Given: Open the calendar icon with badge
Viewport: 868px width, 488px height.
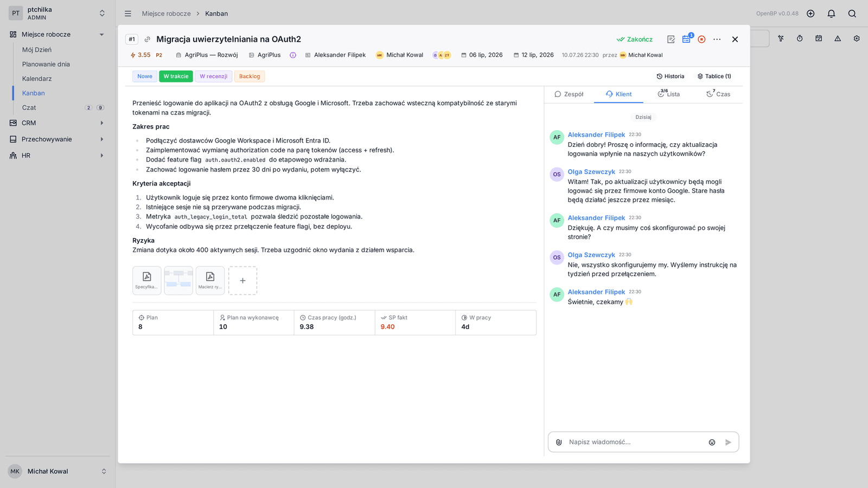Looking at the screenshot, I should tap(686, 39).
